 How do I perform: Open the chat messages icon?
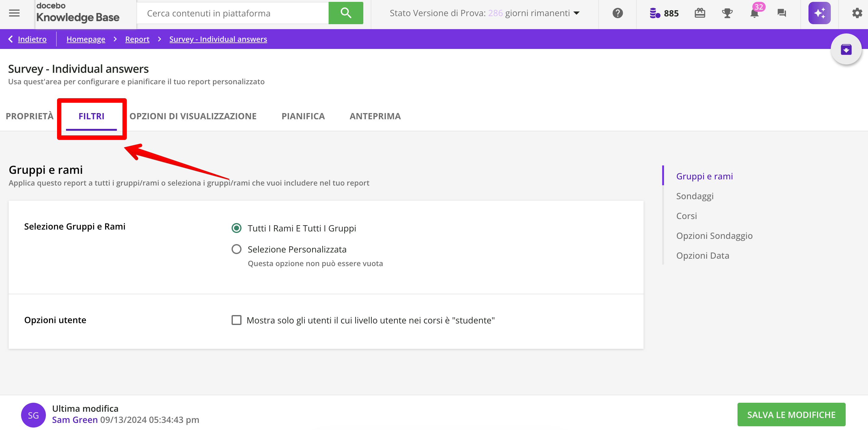pyautogui.click(x=782, y=13)
